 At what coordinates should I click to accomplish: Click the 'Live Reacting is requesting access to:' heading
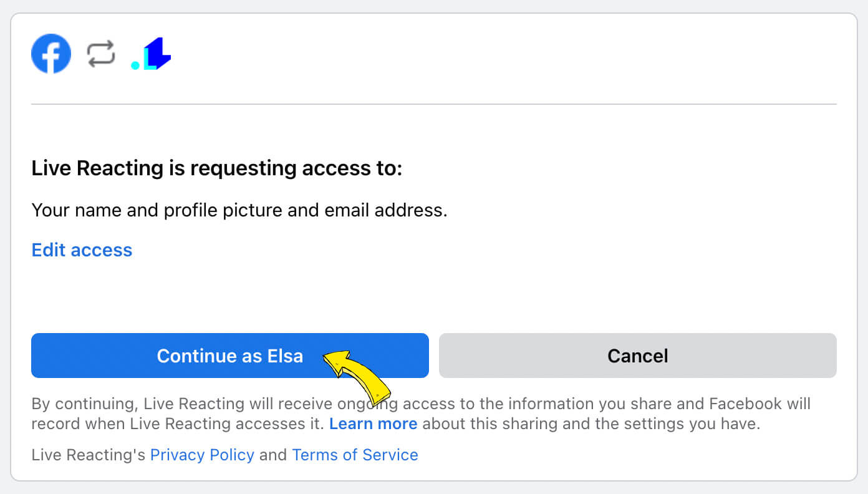tap(217, 168)
